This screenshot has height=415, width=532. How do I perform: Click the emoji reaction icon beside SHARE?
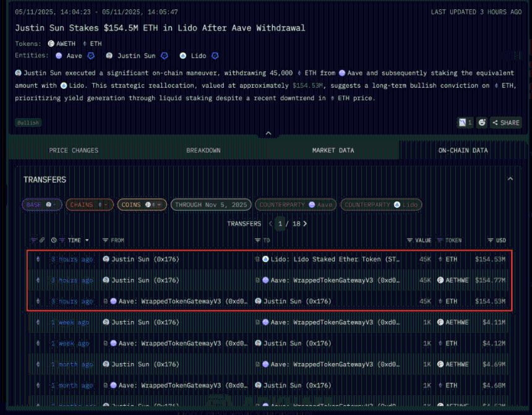[x=482, y=122]
